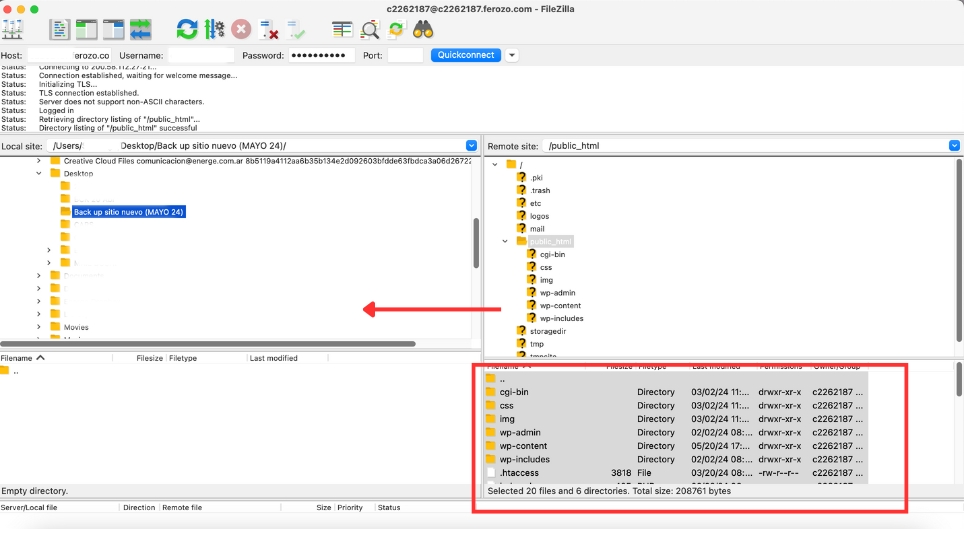The image size is (964, 555).
Task: Click the refresh file listings icon
Action: pyautogui.click(x=187, y=29)
